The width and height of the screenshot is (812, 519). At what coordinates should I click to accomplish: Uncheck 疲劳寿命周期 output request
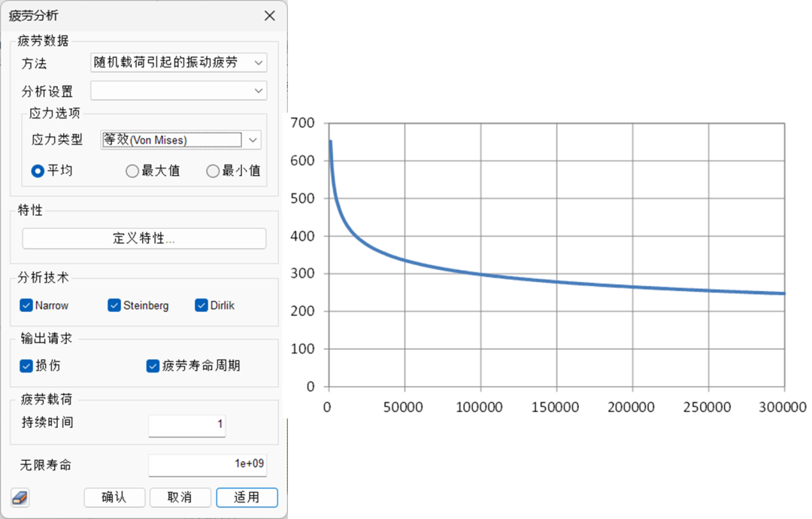click(x=153, y=366)
